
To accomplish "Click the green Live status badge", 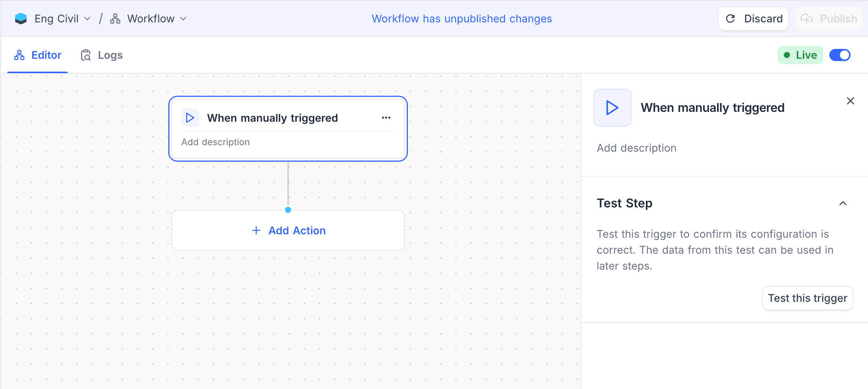I will tap(800, 55).
